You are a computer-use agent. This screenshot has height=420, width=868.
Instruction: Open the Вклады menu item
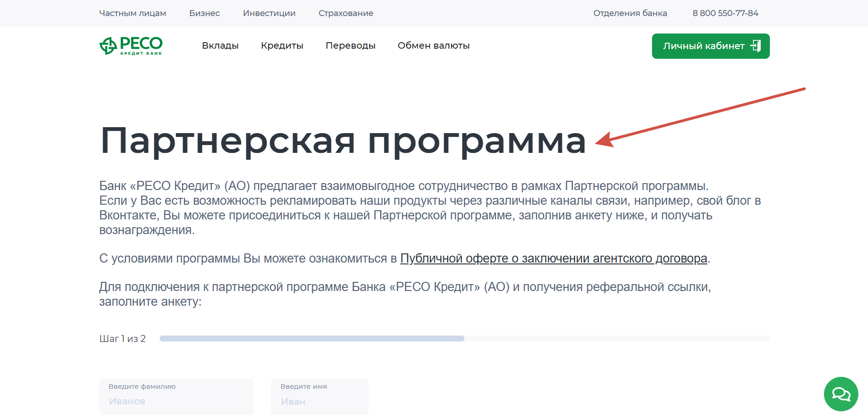220,45
